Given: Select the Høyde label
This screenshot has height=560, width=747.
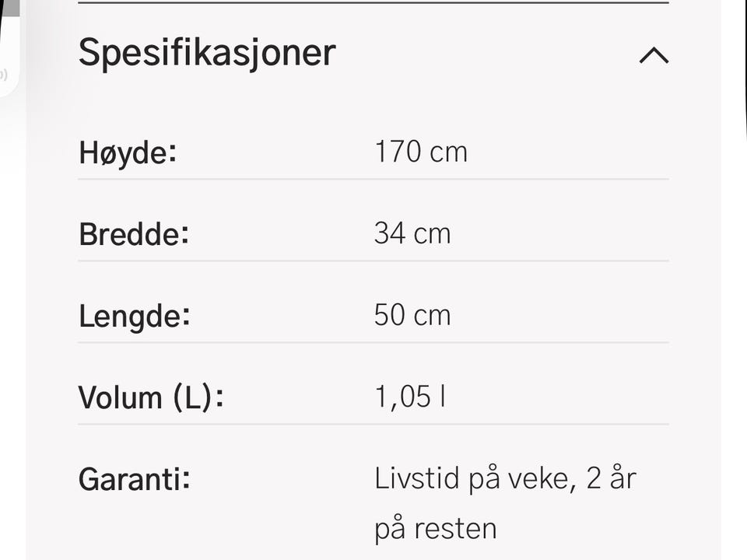Looking at the screenshot, I should click(128, 152).
